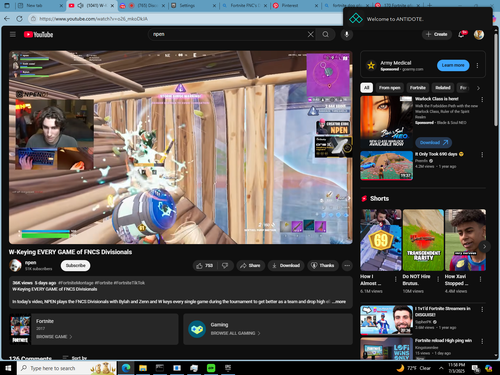Go to the YouTube home logo

(38, 34)
